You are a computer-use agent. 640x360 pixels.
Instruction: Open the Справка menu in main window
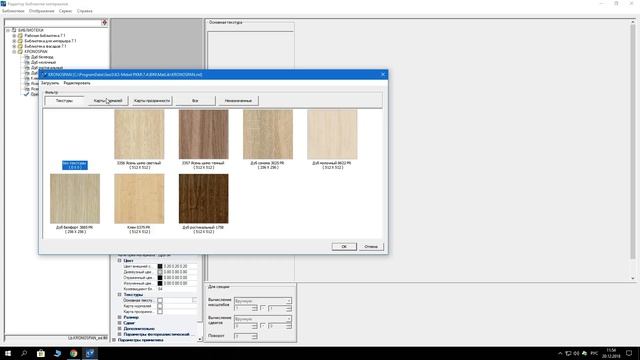pyautogui.click(x=84, y=11)
